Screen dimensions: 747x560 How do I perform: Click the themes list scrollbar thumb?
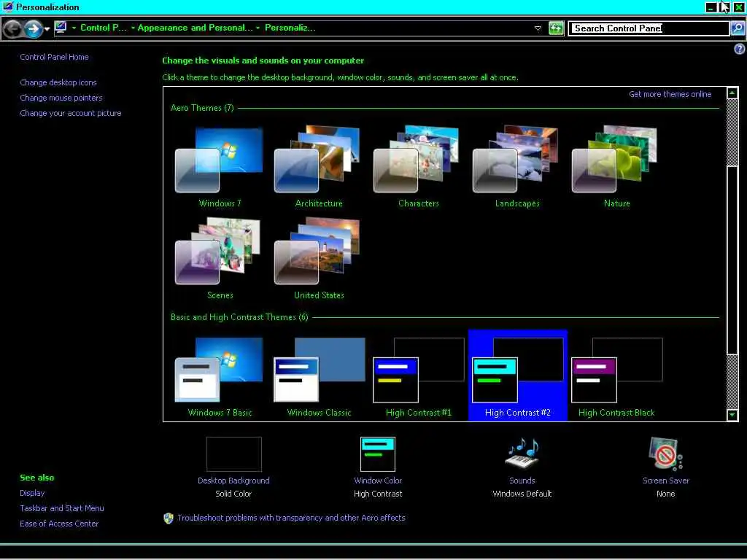[x=732, y=260]
